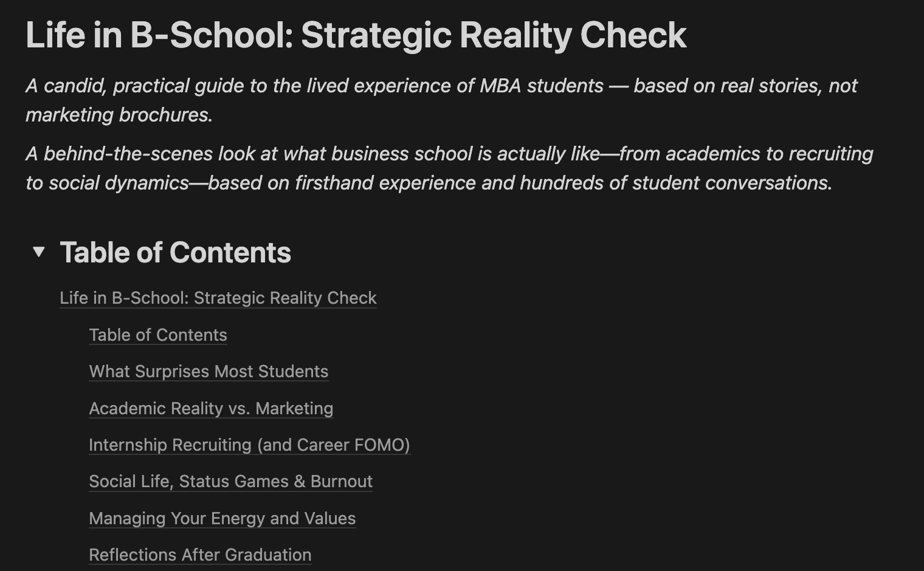The width and height of the screenshot is (924, 571).
Task: Navigate to "Managing Your Energy and Values"
Action: pos(222,519)
